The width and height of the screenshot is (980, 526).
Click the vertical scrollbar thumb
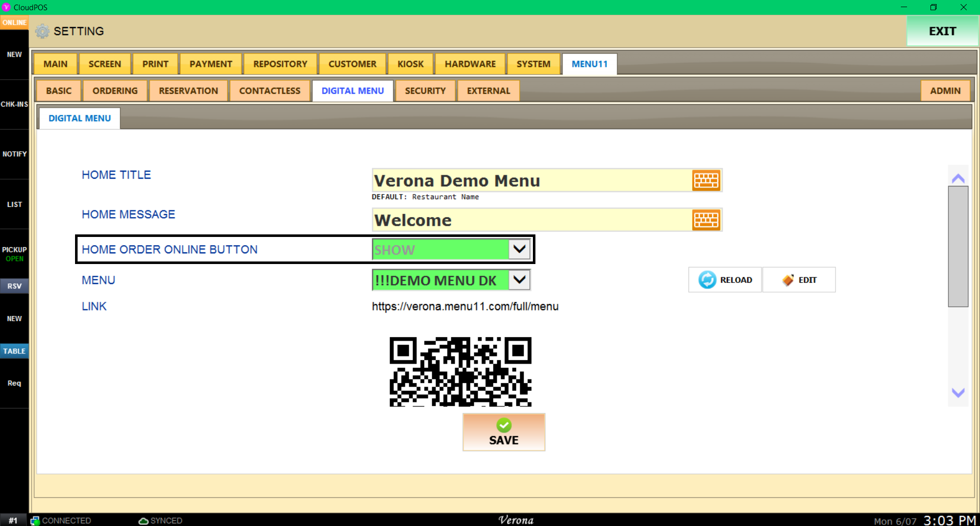pos(958,247)
